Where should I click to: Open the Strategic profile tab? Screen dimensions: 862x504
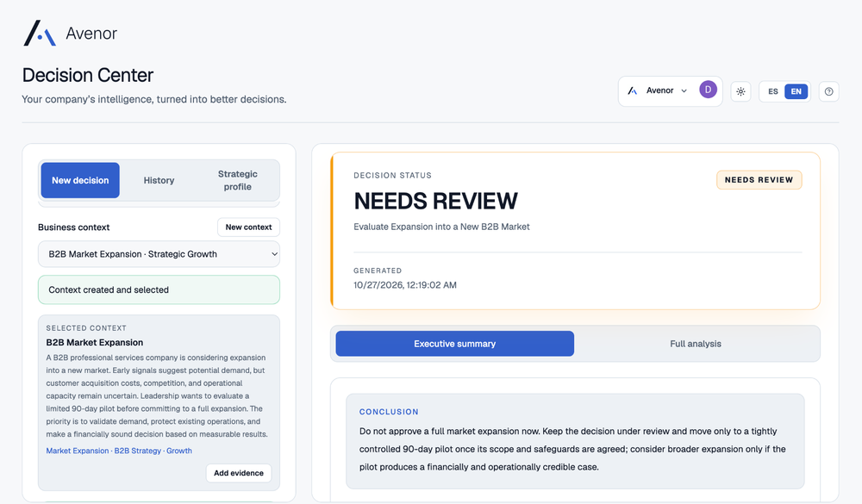coord(238,180)
